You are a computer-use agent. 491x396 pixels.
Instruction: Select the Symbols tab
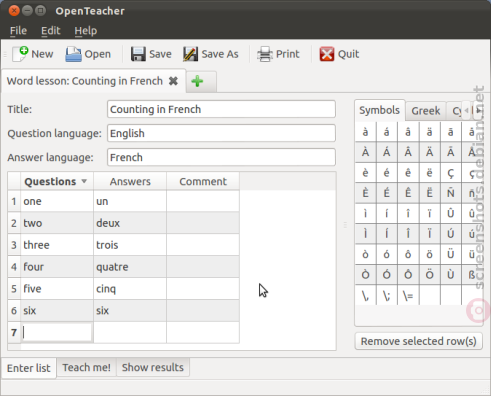point(379,110)
